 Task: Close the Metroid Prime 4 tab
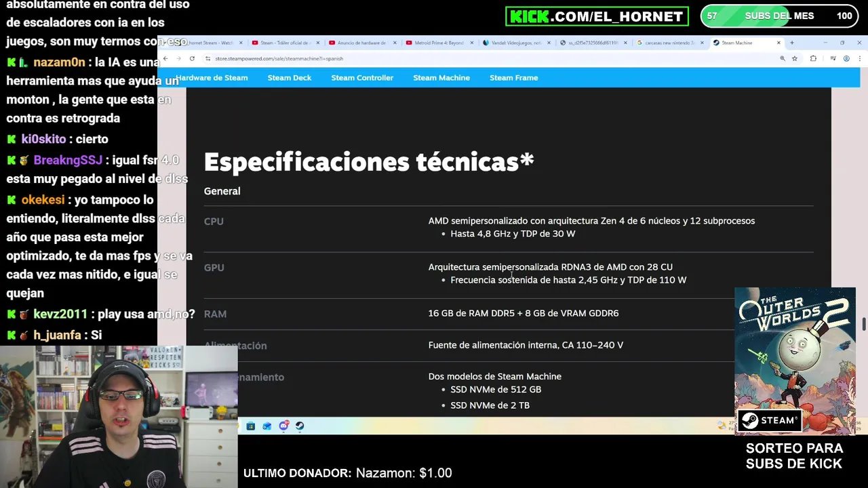pyautogui.click(x=471, y=43)
